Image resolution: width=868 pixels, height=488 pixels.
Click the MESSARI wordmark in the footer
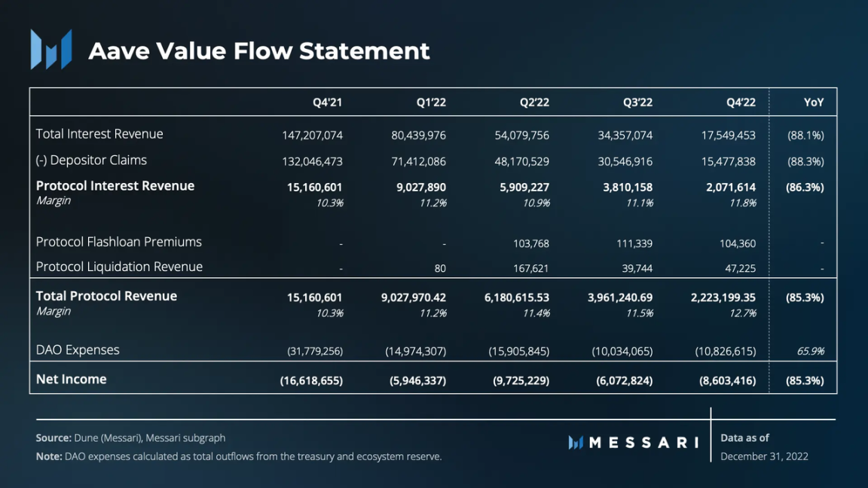pos(643,443)
